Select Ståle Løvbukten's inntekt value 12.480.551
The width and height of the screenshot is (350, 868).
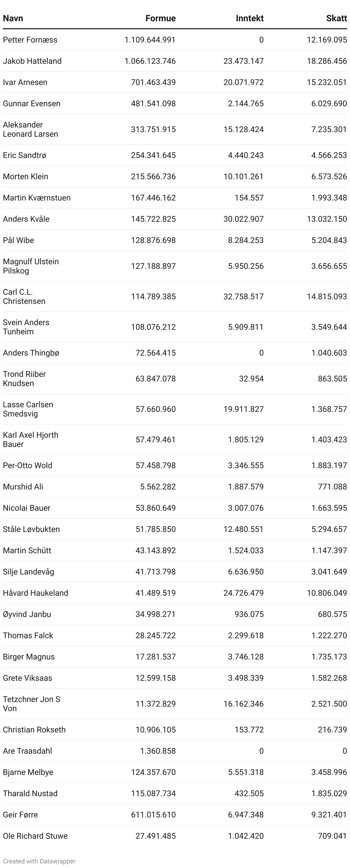[243, 529]
